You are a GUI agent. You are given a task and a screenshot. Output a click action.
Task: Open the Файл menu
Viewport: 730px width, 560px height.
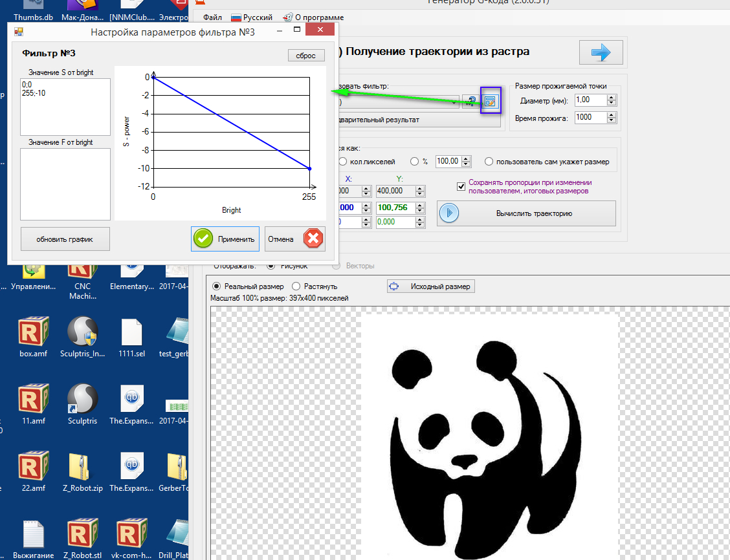tap(212, 17)
